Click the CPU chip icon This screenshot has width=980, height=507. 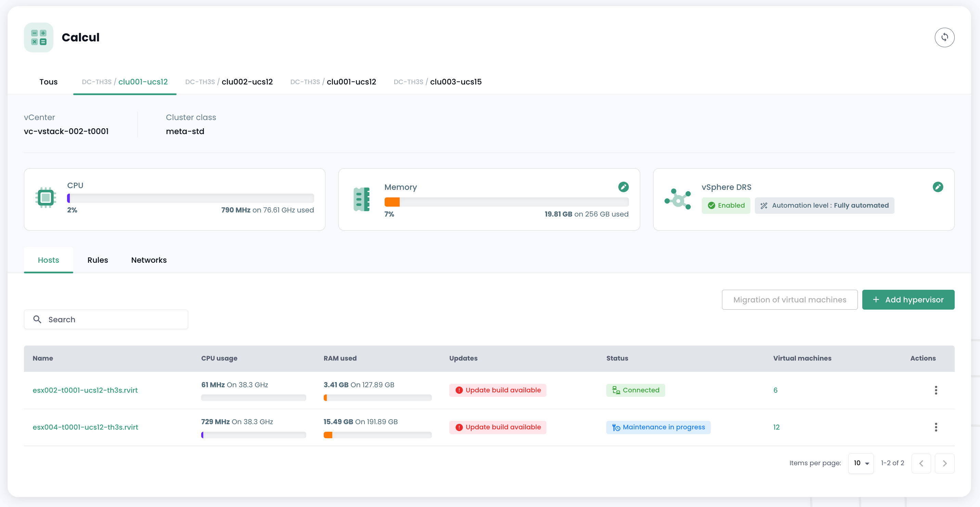[46, 197]
